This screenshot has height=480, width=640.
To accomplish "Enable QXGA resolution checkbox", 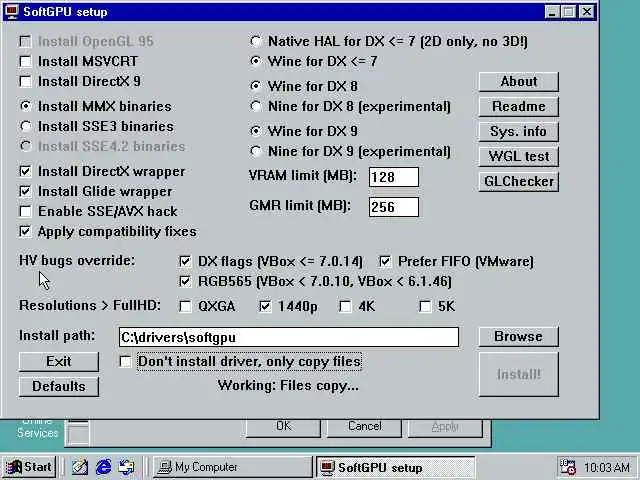I will tap(185, 306).
